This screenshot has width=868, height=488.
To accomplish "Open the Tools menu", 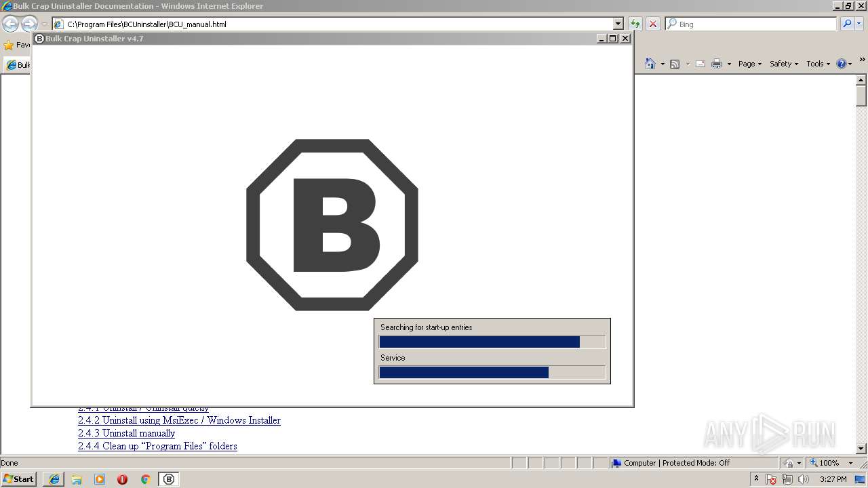I will click(818, 64).
